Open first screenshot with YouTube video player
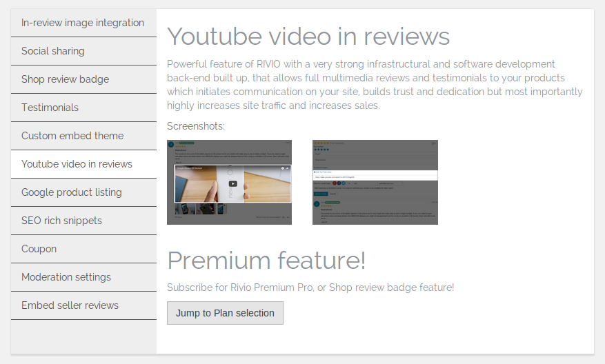 pos(229,183)
